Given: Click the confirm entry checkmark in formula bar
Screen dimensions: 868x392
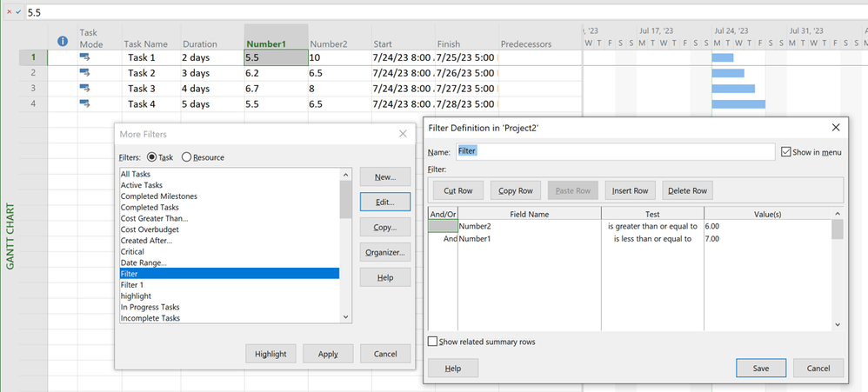Looking at the screenshot, I should [18, 11].
